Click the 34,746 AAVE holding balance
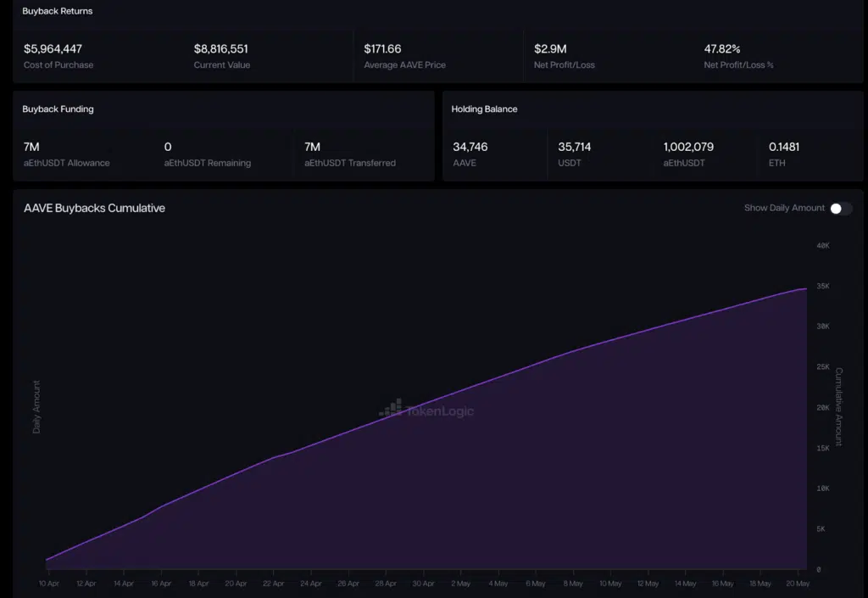Image resolution: width=868 pixels, height=598 pixels. (470, 148)
